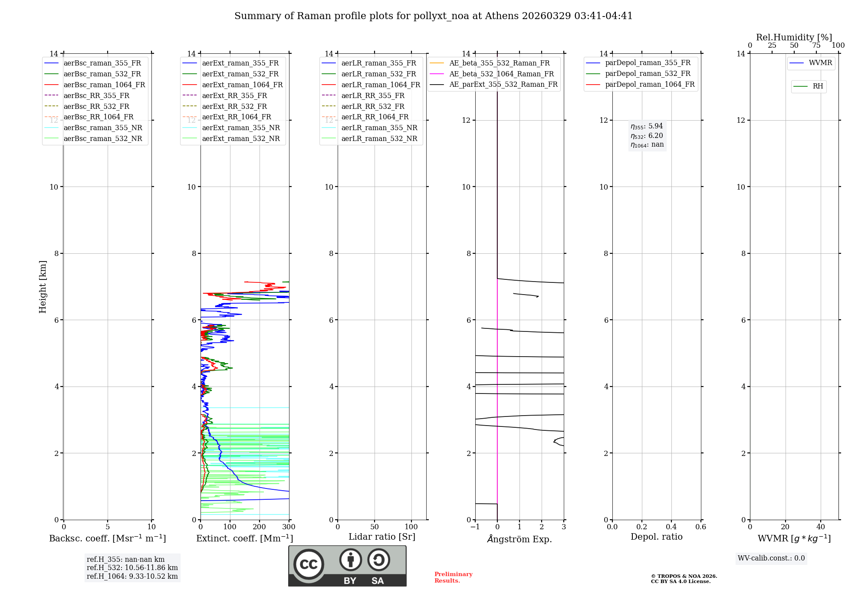Click aerLR_RR_532_FR legend entry
The height and width of the screenshot is (590, 868).
(x=372, y=107)
